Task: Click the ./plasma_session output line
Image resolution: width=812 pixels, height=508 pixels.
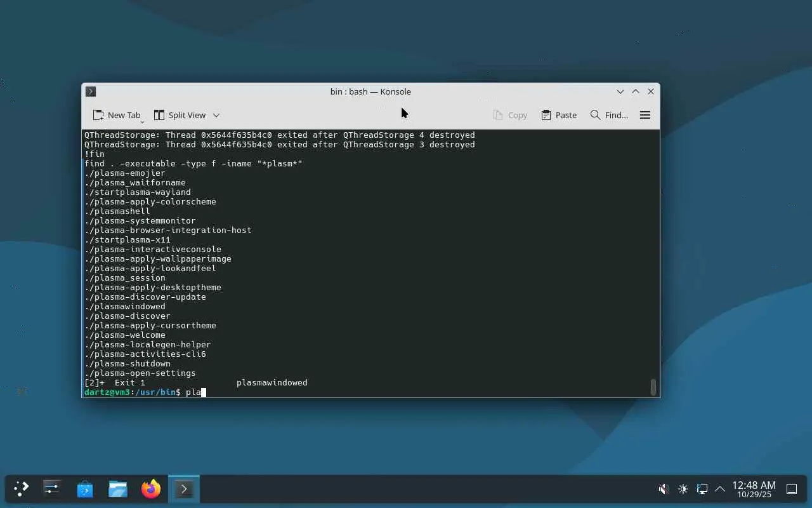Action: pos(125,278)
